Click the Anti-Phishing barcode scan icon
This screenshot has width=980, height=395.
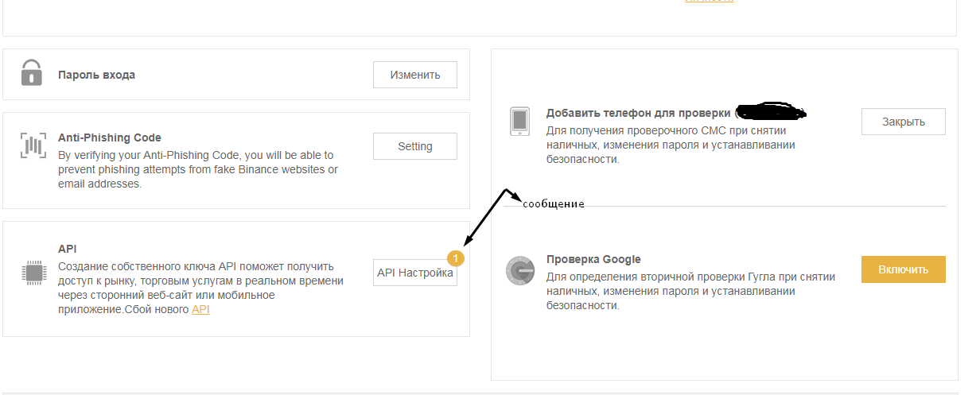[x=32, y=145]
